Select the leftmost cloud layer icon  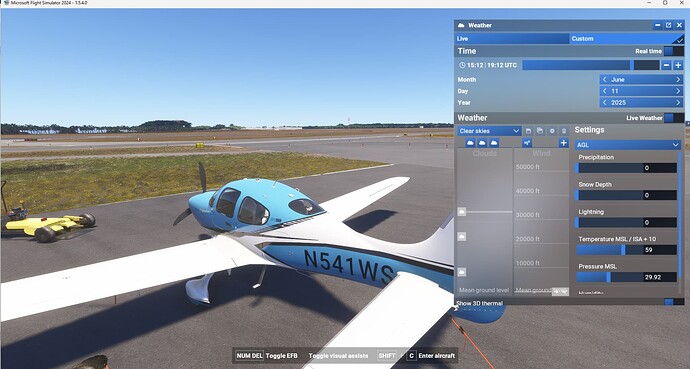[470, 143]
